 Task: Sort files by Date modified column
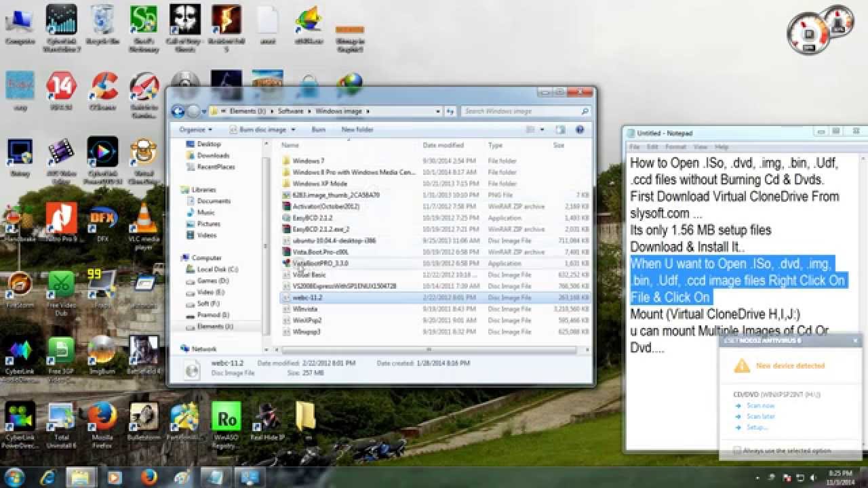tap(443, 146)
